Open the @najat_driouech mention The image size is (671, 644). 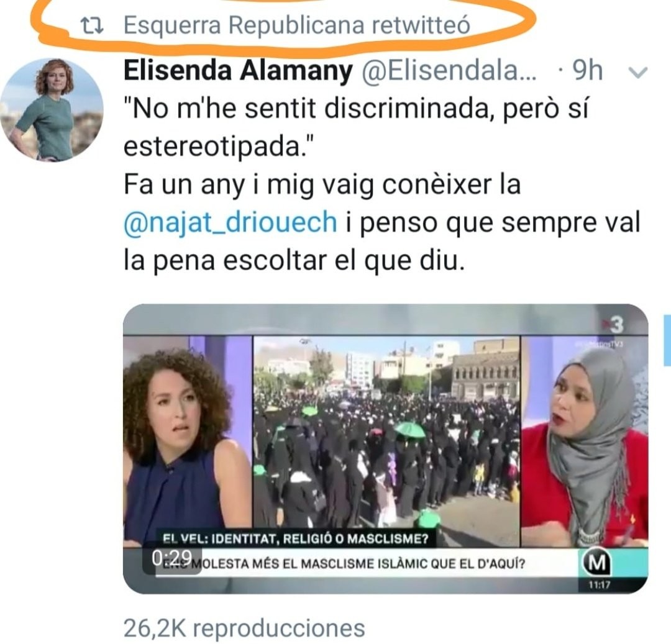coord(231,222)
